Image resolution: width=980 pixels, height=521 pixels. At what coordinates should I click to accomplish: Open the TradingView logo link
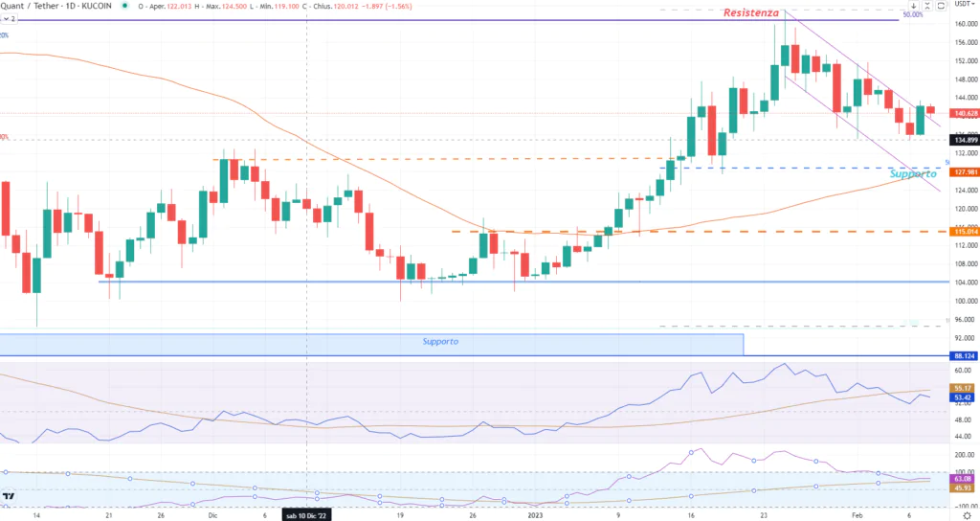pos(9,497)
